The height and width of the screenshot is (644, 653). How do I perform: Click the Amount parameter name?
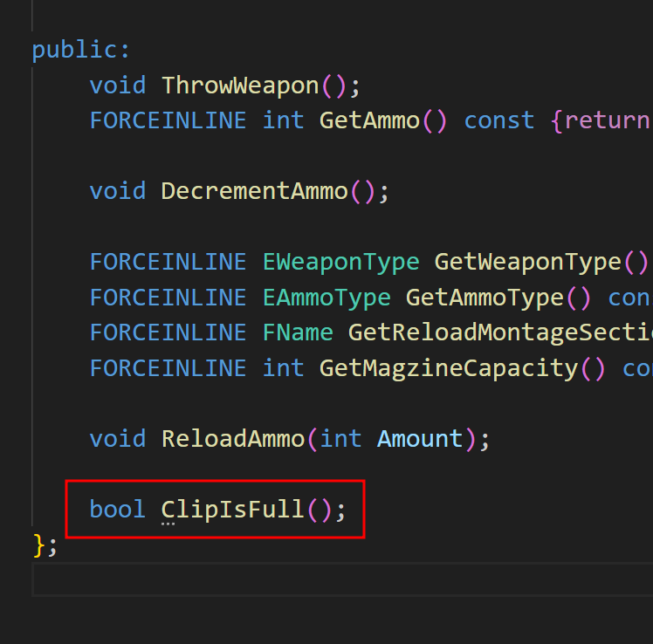pyautogui.click(x=420, y=439)
